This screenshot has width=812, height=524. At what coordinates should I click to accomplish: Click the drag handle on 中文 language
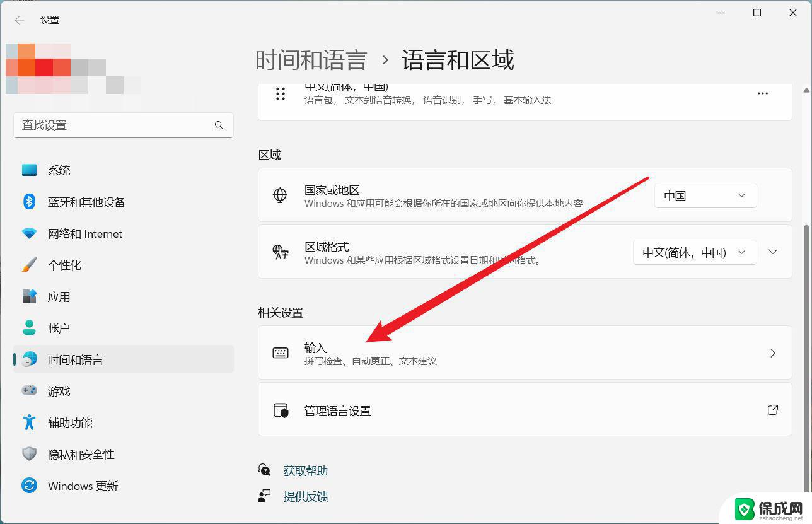[x=281, y=93]
